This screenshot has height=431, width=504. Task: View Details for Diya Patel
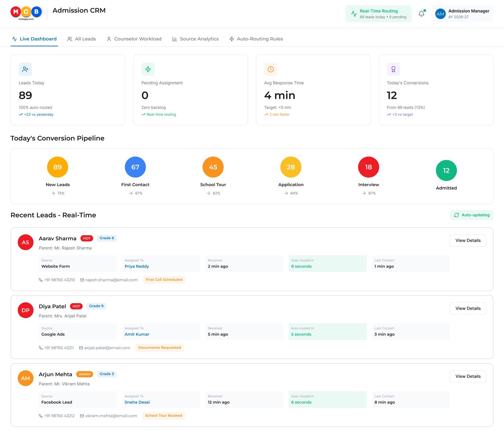pyautogui.click(x=468, y=309)
